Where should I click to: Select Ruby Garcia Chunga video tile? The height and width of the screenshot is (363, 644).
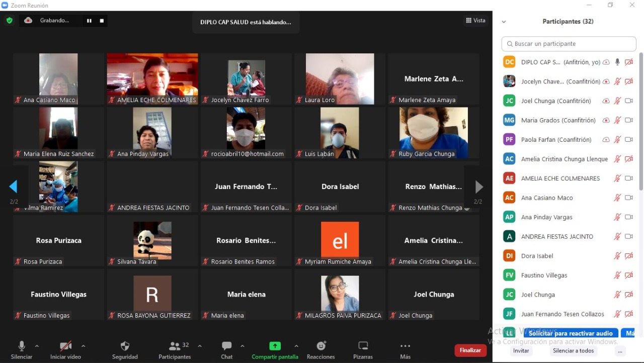[x=434, y=133]
